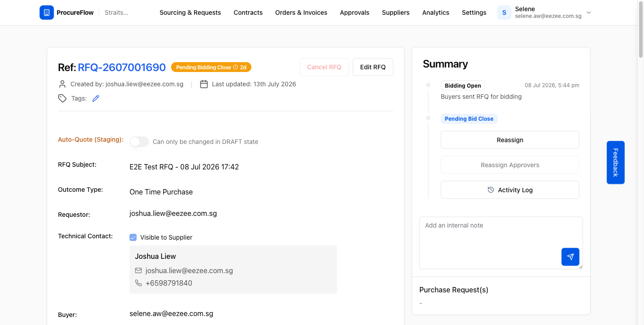Click the calendar icon beside Last updated
644x325 pixels.
click(x=204, y=84)
